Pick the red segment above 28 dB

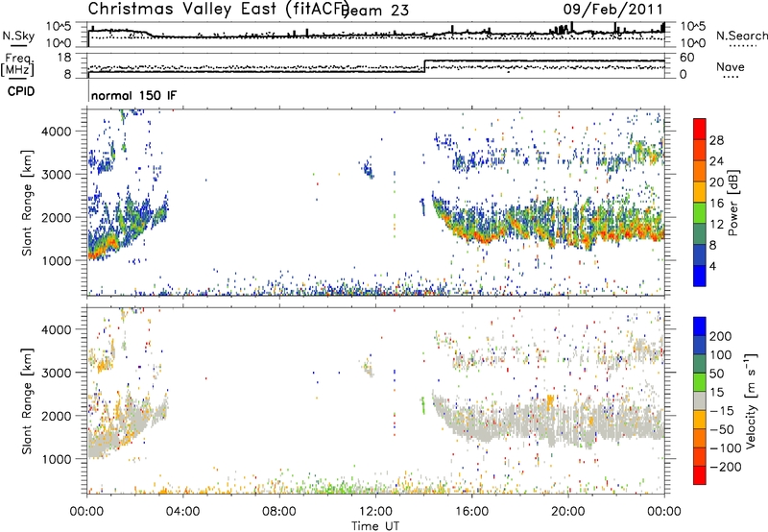(x=700, y=130)
